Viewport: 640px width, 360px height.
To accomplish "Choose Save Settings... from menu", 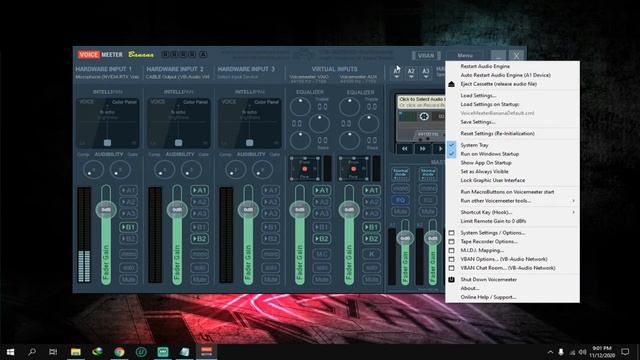I will (478, 122).
